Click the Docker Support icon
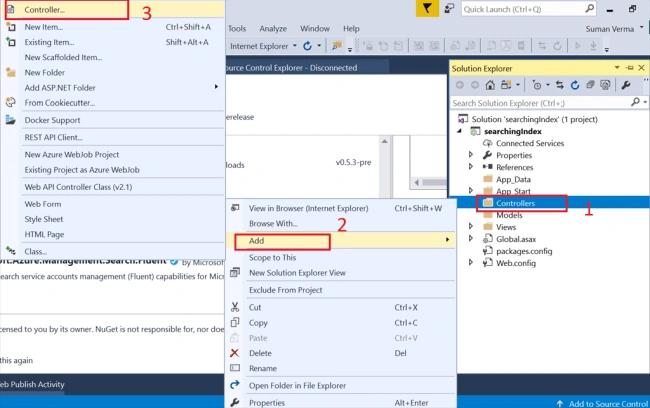Viewport: 650px width, 408px height. click(11, 120)
